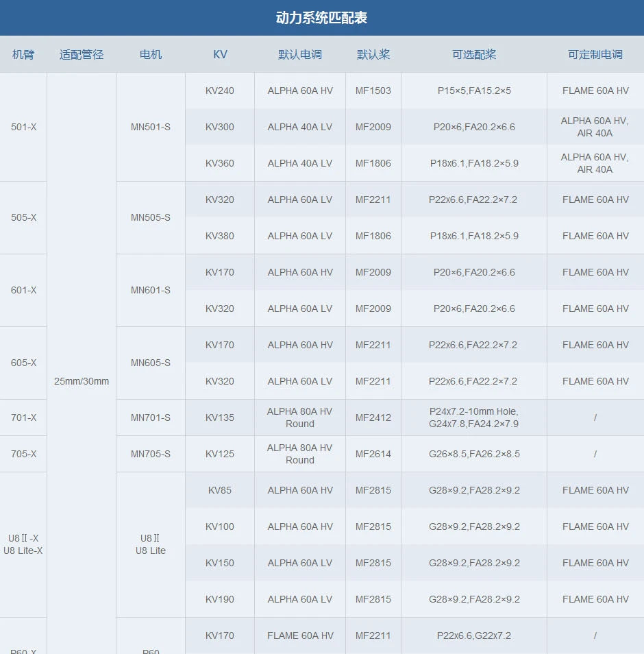Select the MF2614 propeller cell
The height and width of the screenshot is (654, 644).
pos(373,454)
